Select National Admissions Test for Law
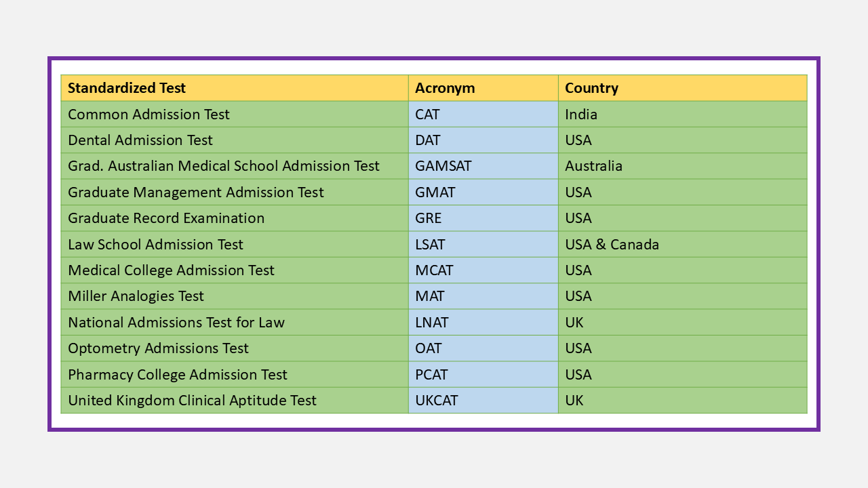The width and height of the screenshot is (868, 488). [x=235, y=323]
